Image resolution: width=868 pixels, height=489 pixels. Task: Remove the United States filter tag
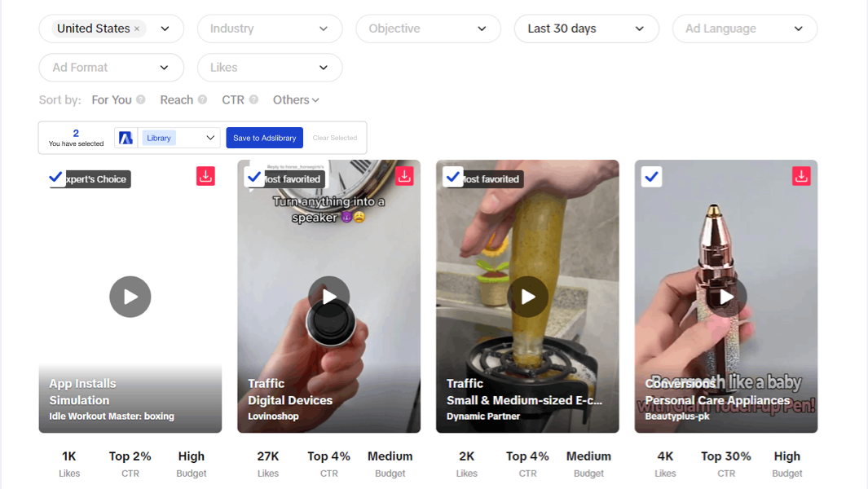(137, 29)
